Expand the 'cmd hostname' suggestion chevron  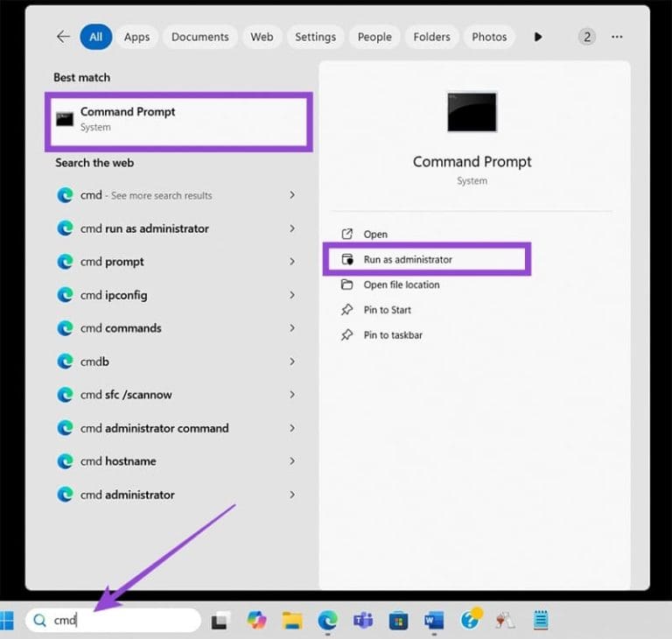292,461
